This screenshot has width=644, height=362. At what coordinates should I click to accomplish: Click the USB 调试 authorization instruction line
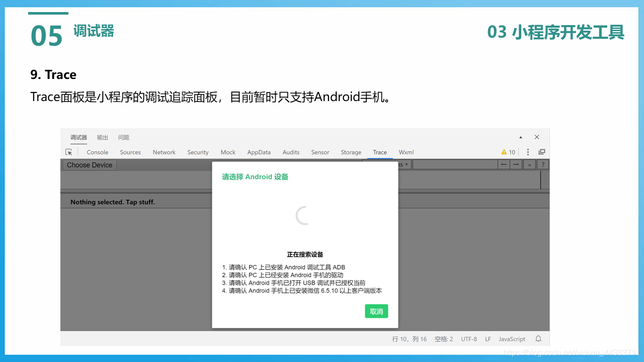pos(294,283)
